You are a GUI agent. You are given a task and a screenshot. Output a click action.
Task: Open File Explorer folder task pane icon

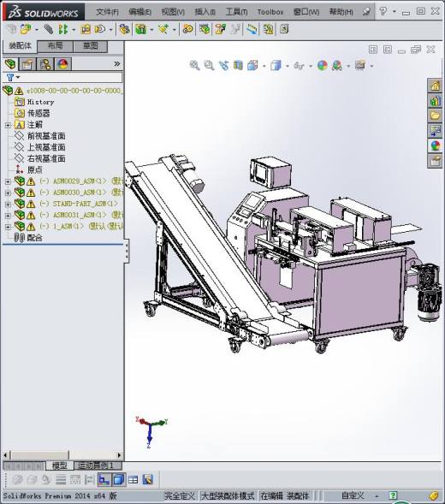click(435, 116)
